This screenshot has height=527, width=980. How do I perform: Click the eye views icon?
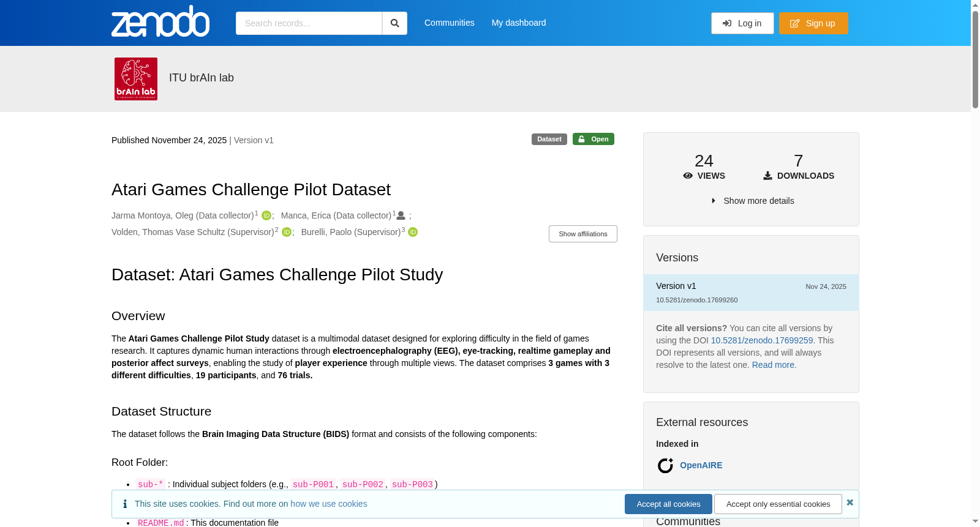(688, 176)
